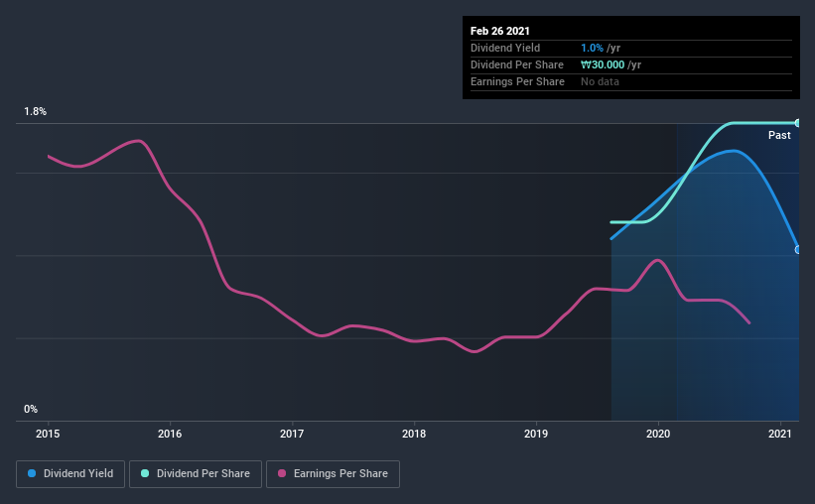The width and height of the screenshot is (815, 504).
Task: Click the 1.0% Dividend Yield tooltip value
Action: pyautogui.click(x=592, y=48)
